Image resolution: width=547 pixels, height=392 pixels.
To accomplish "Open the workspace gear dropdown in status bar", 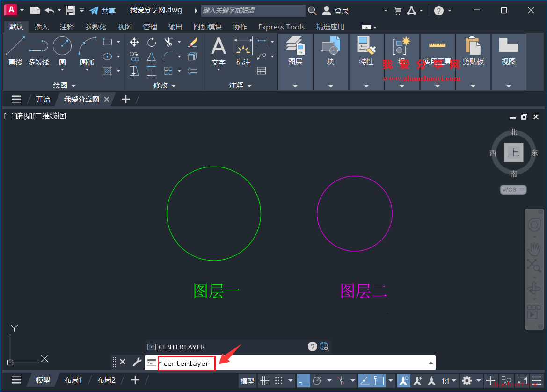I will [x=479, y=380].
